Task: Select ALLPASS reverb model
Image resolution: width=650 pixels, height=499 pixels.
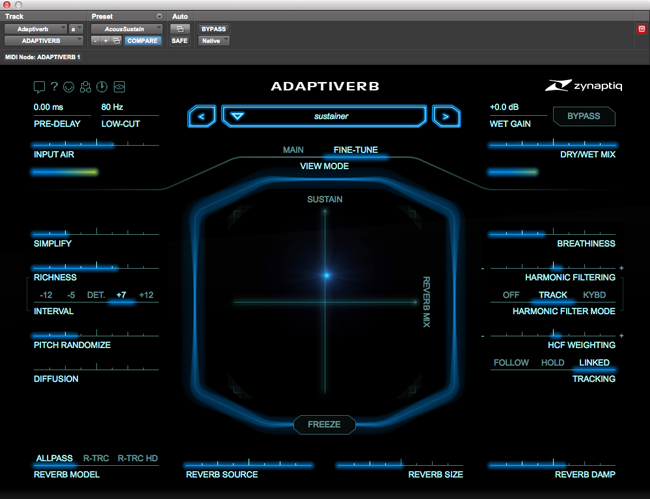Action: coord(54,458)
